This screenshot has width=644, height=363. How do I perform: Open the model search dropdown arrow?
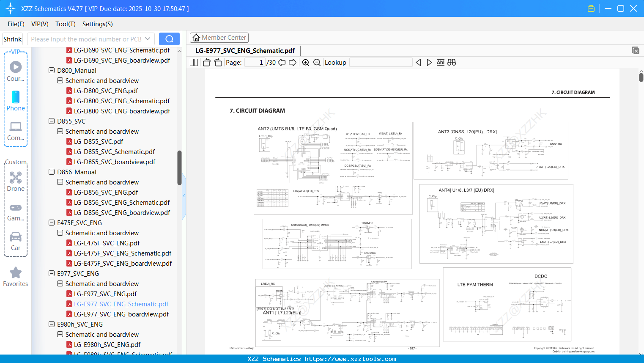(147, 38)
